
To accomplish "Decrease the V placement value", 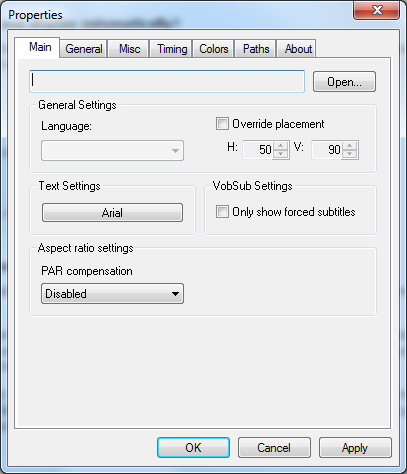I will click(x=350, y=154).
